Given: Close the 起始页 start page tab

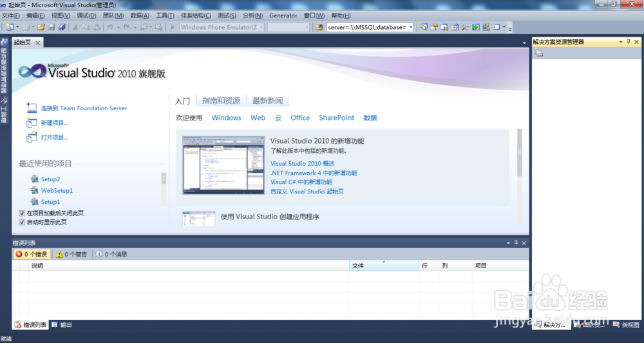Looking at the screenshot, I should coord(38,43).
